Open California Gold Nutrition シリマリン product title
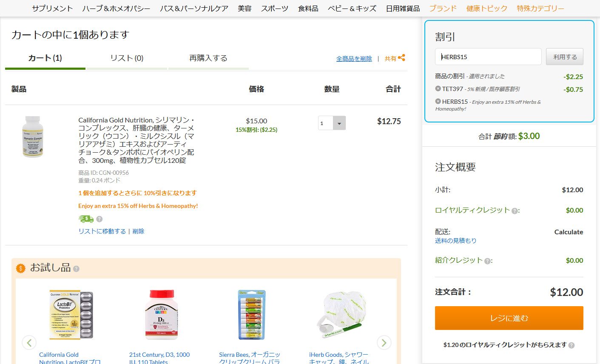Viewport: 600px width, 364px height. pyautogui.click(x=136, y=140)
